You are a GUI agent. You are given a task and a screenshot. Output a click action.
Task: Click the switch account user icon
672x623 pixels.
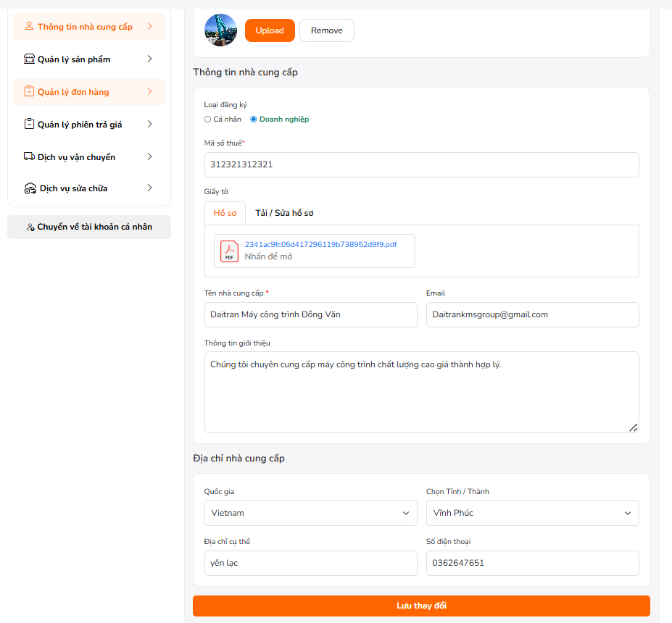tap(30, 227)
